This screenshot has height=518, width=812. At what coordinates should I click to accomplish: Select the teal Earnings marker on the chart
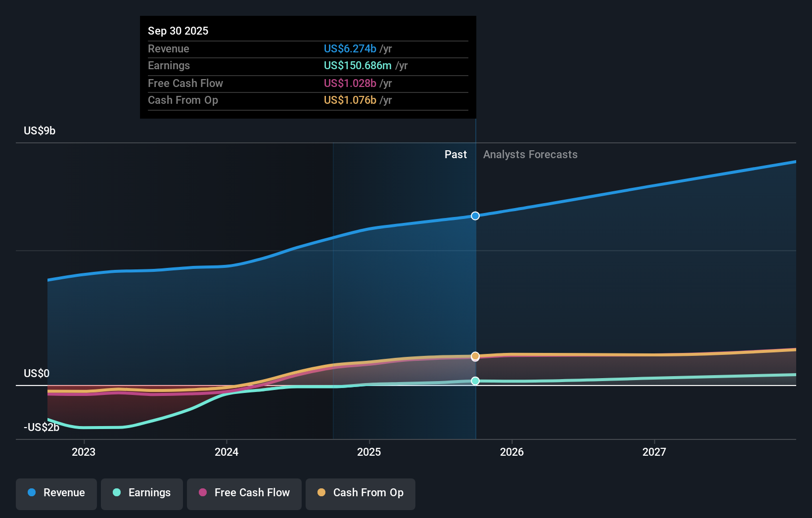(475, 381)
